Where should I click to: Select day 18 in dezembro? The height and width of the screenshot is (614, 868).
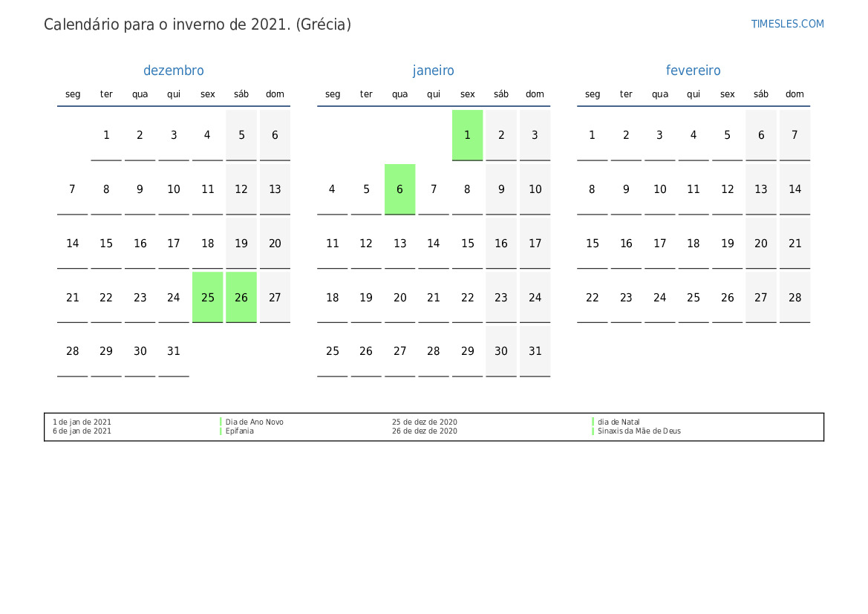click(x=208, y=243)
